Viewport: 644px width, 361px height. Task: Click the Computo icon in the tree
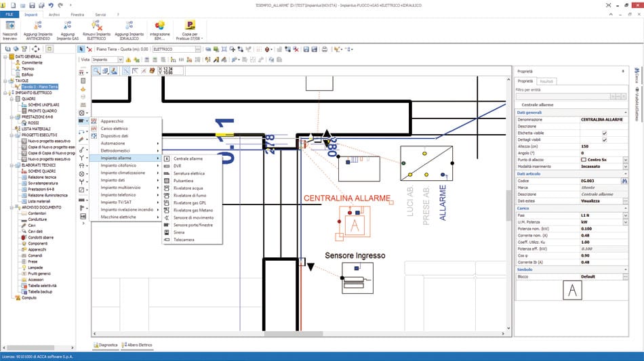coord(18,298)
